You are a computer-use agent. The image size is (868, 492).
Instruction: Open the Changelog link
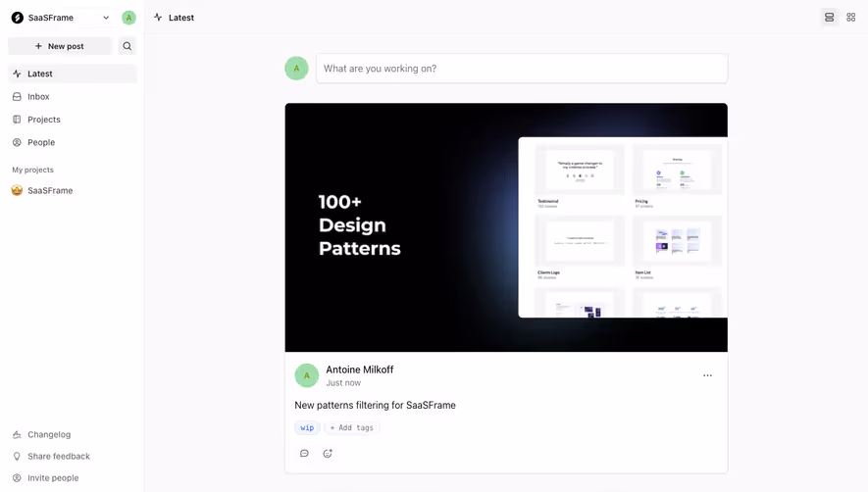tap(49, 434)
